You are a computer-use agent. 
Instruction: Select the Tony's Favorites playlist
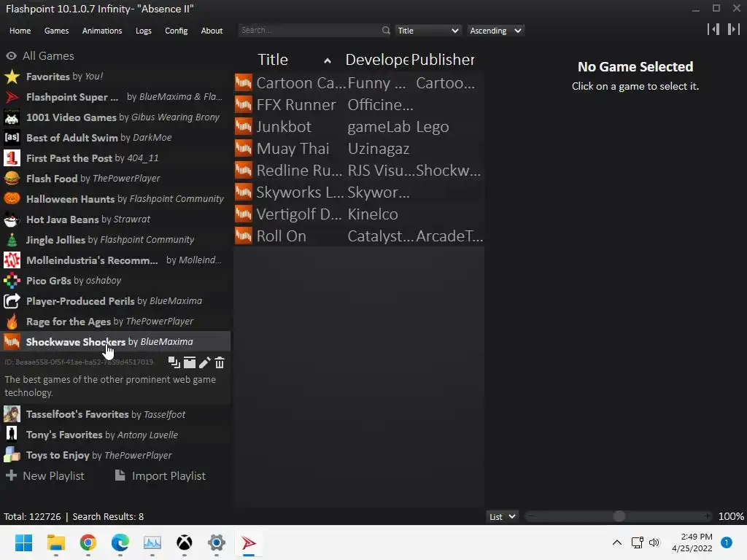pyautogui.click(x=115, y=435)
